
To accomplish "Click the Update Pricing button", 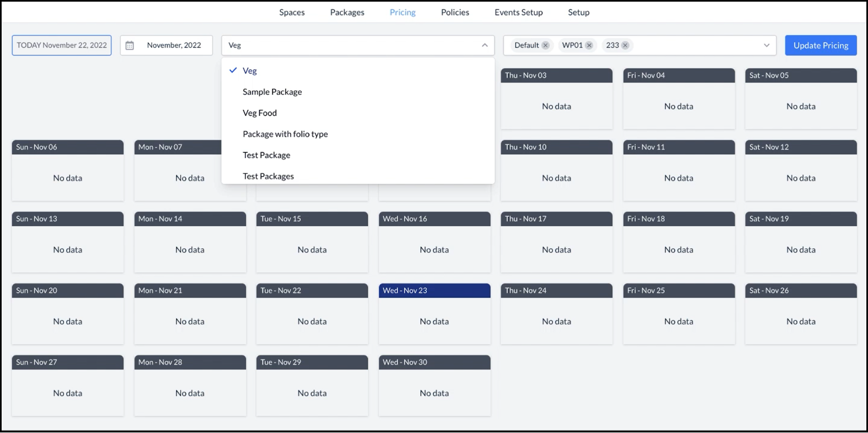I will [820, 46].
